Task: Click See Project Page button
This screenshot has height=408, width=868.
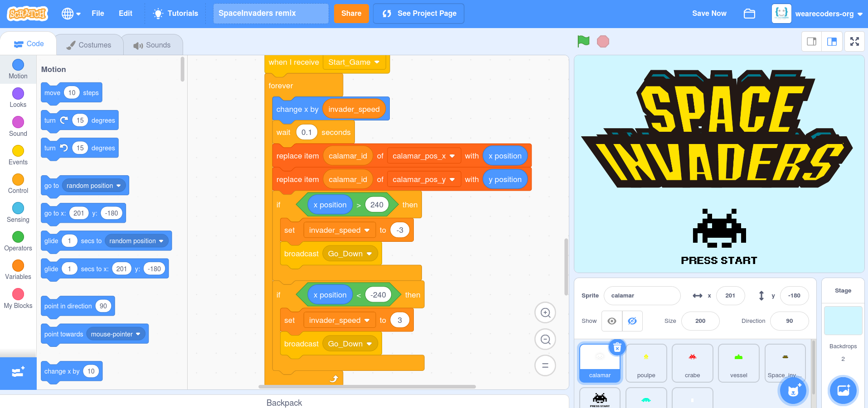Action: [x=418, y=14]
